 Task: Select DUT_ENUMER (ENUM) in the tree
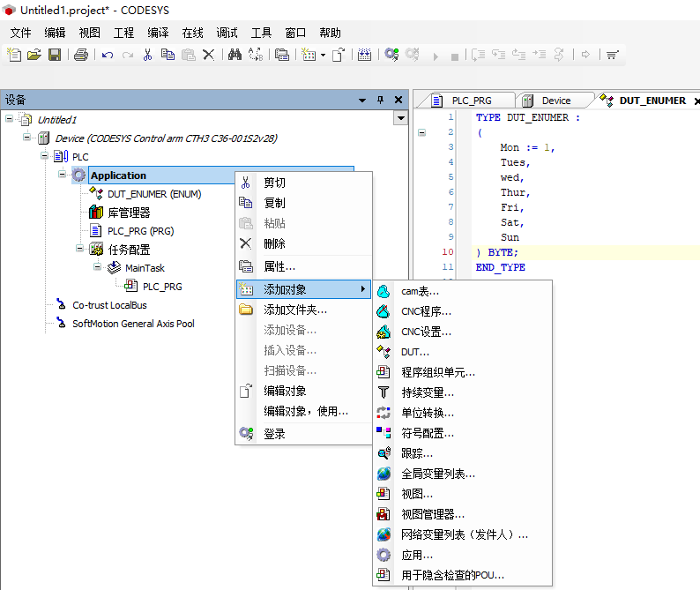[x=154, y=194]
